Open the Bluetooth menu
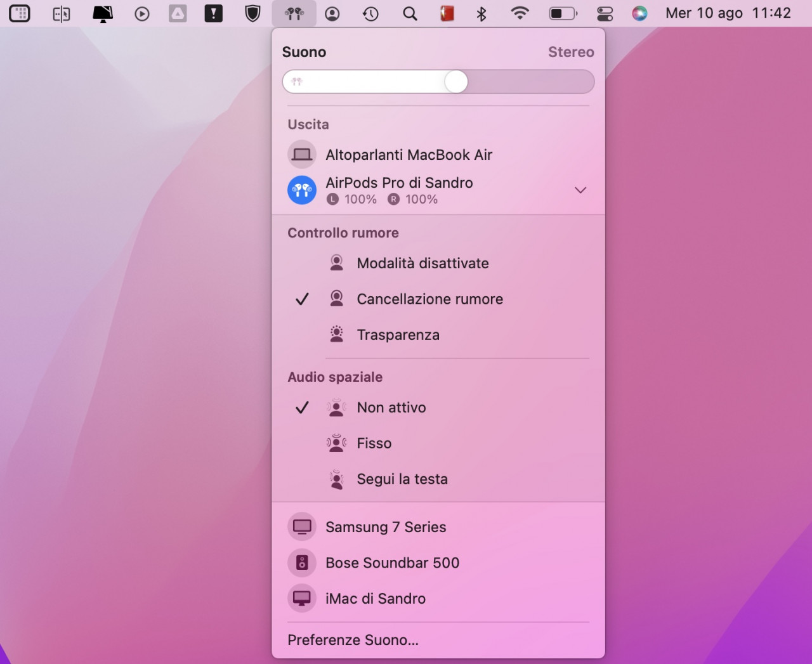This screenshot has width=812, height=664. click(481, 13)
